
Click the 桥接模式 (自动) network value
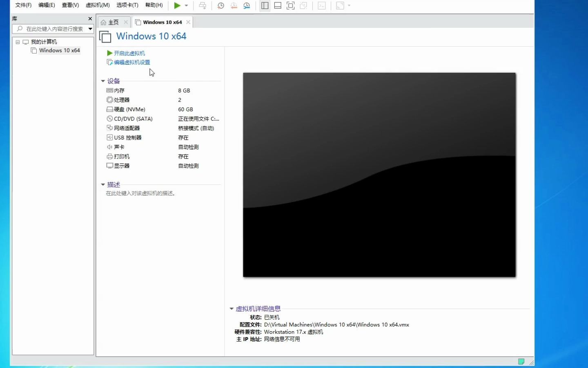(x=196, y=128)
